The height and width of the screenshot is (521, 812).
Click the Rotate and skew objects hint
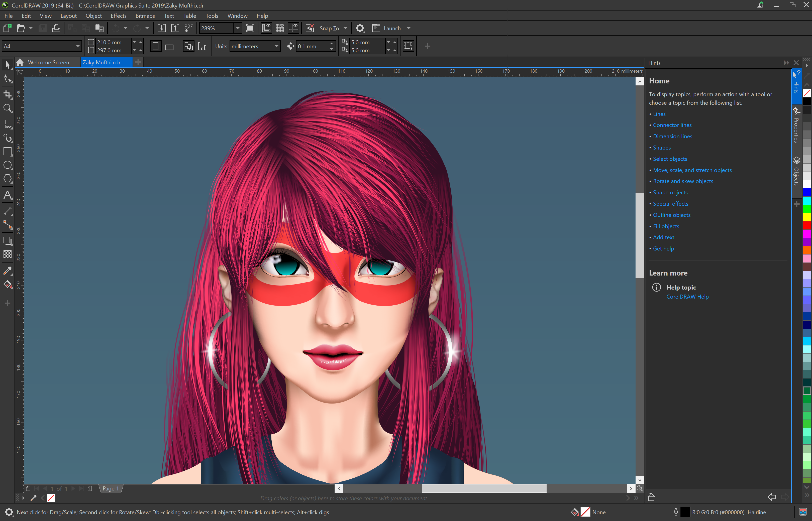tap(683, 181)
